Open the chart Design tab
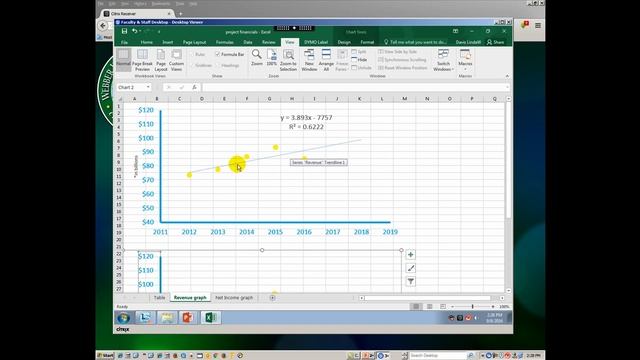This screenshot has width=640, height=360. click(x=344, y=42)
